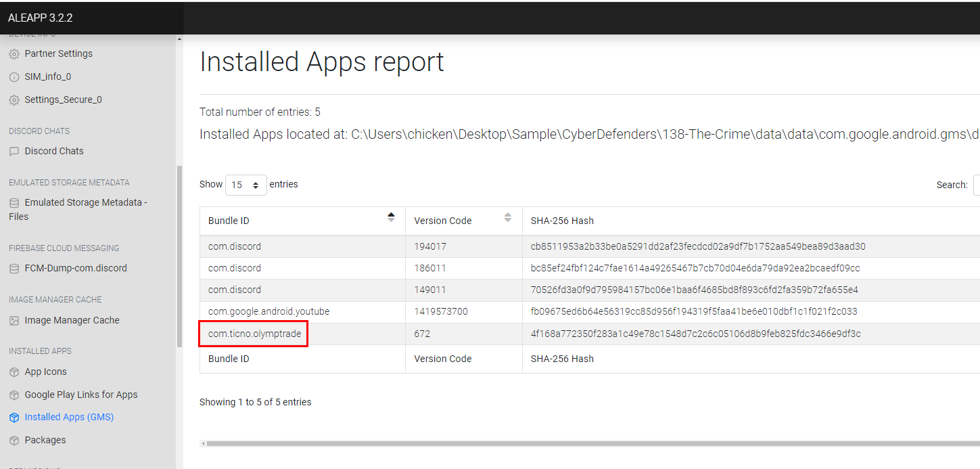Click the ALEAPP 3.2.2 title link
Viewport: 980px width, 469px height.
[41, 18]
